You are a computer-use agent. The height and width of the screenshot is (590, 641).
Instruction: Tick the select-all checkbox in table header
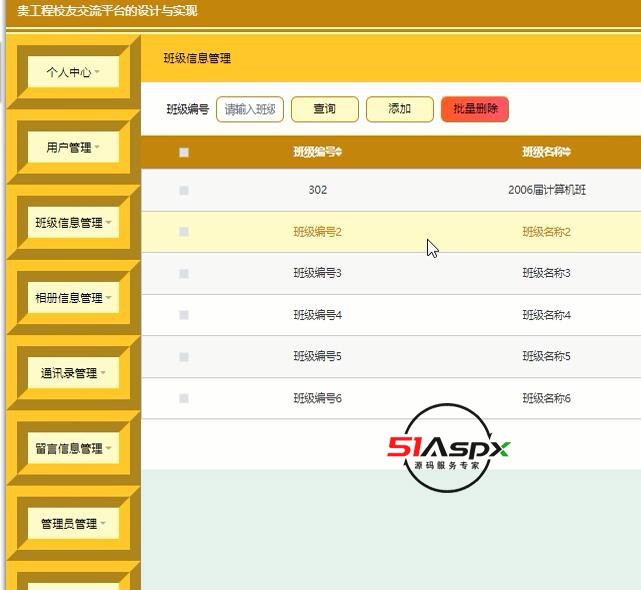coord(184,153)
